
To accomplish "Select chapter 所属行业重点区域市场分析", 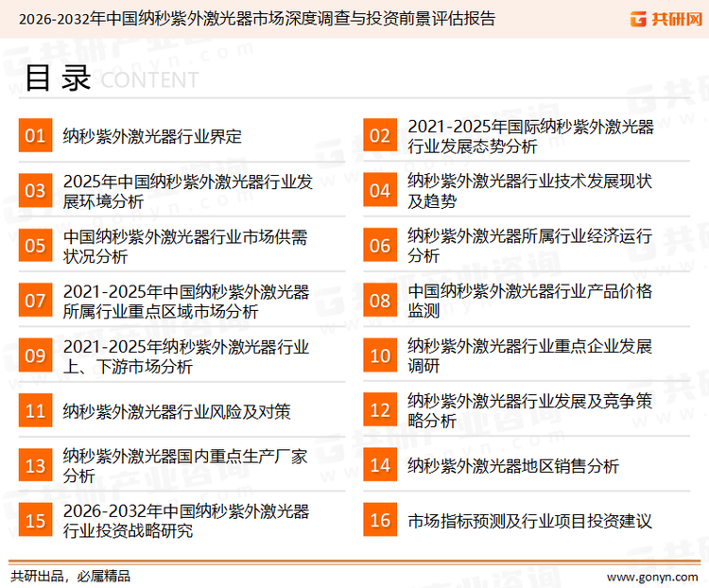I will click(x=186, y=302).
